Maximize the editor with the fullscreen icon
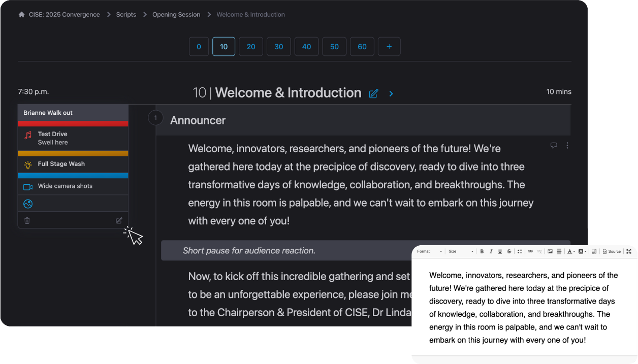 [629, 251]
